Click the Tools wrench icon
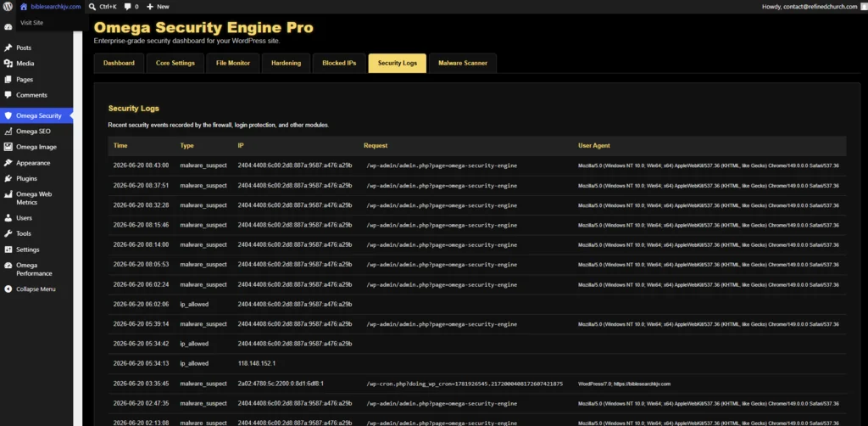Image resolution: width=868 pixels, height=426 pixels. pyautogui.click(x=8, y=233)
